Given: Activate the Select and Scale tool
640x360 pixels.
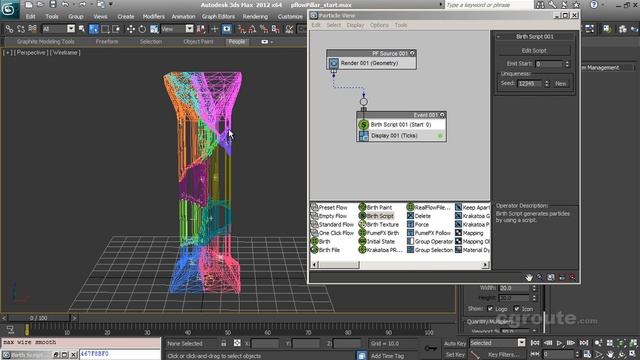Looking at the screenshot, I should tap(154, 29).
